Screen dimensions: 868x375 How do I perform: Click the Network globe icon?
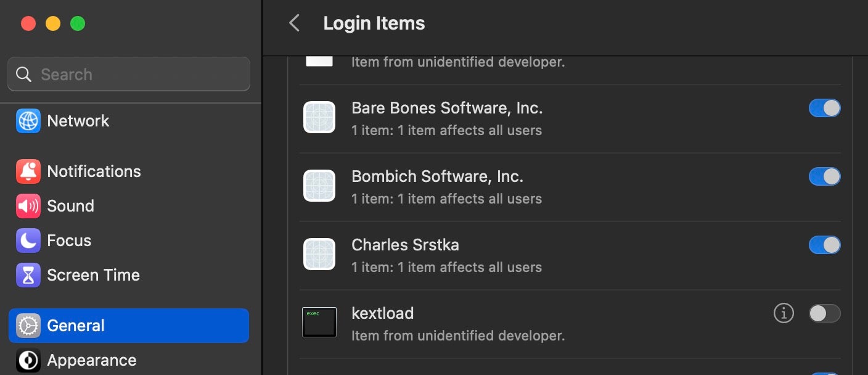click(x=28, y=121)
